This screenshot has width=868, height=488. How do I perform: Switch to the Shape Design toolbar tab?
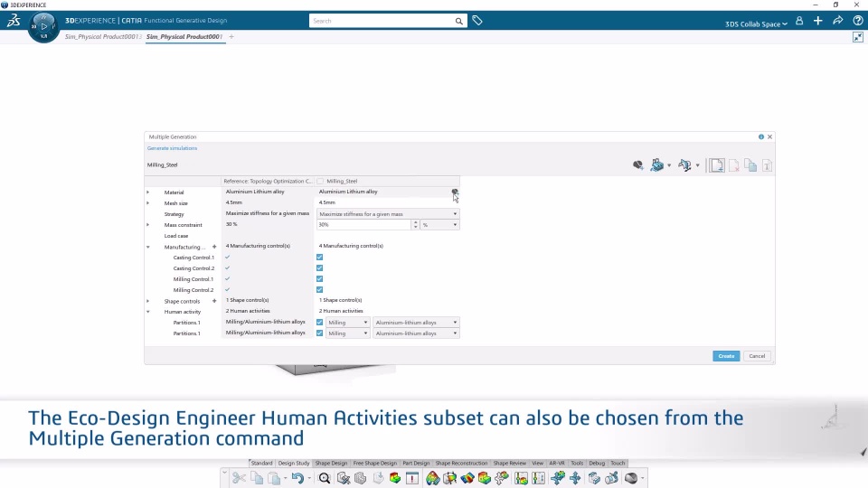[331, 463]
